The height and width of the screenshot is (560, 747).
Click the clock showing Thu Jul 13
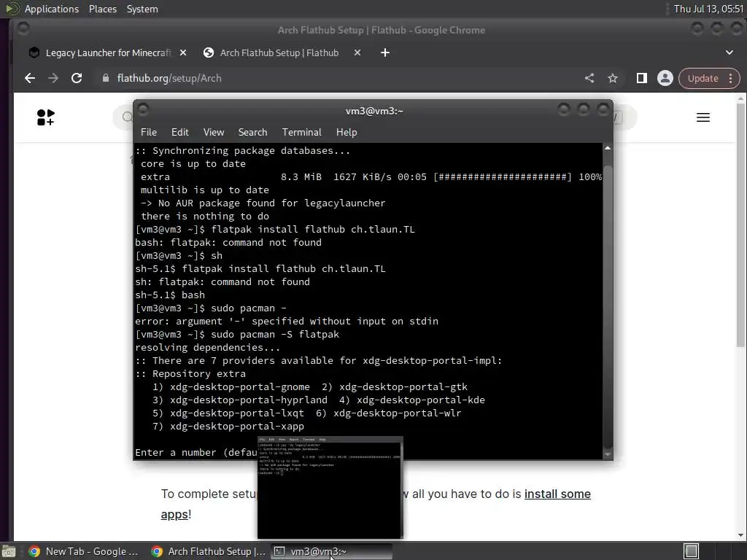708,9
